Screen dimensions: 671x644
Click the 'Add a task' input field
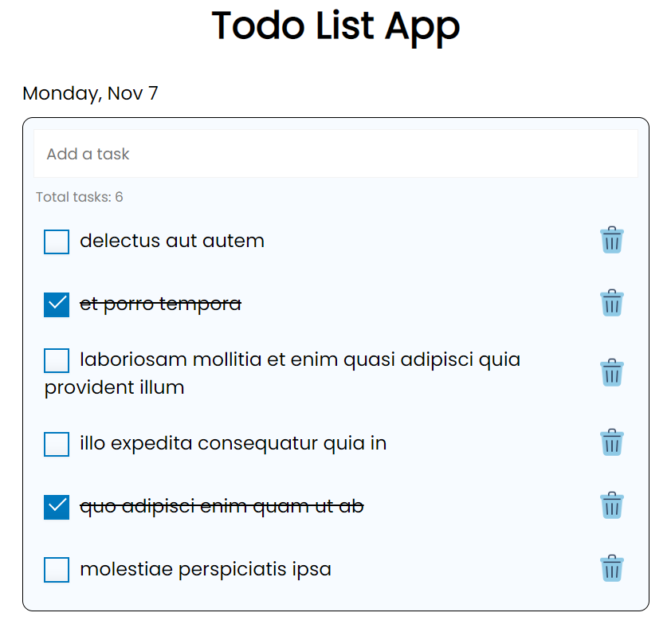[x=335, y=153]
